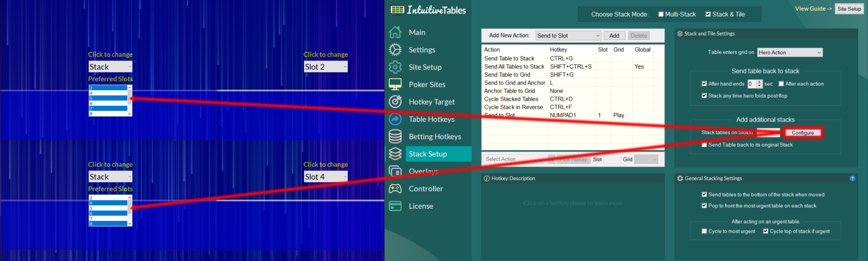The width and height of the screenshot is (868, 261).
Task: Open the upper-left Stack dropdown
Action: point(111,67)
